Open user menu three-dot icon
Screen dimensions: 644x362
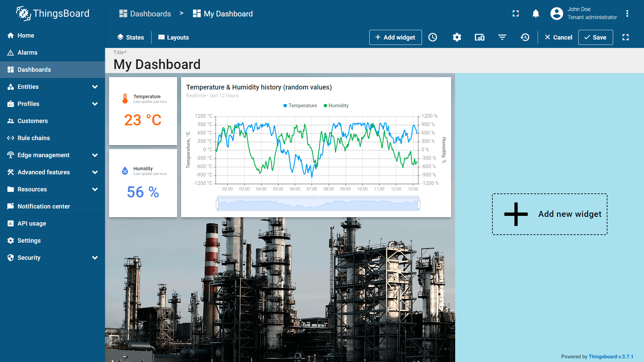click(627, 13)
